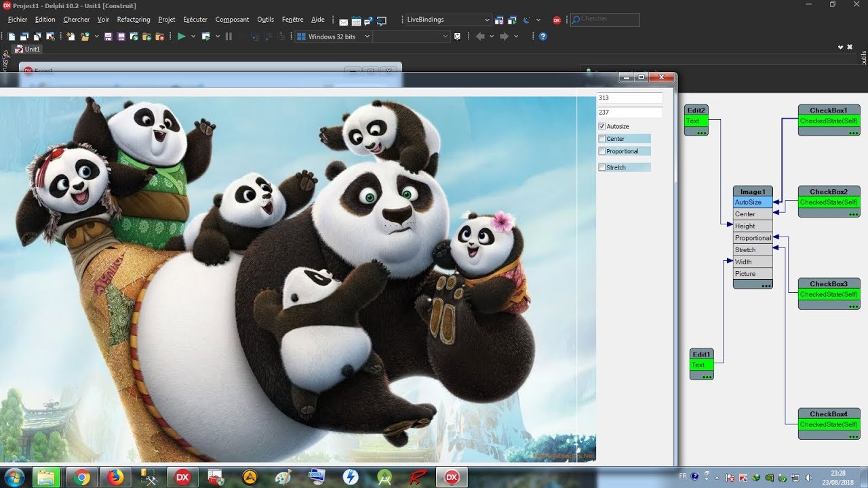Tick the Stretch checkbox
This screenshot has height=488, width=868.
coord(602,167)
